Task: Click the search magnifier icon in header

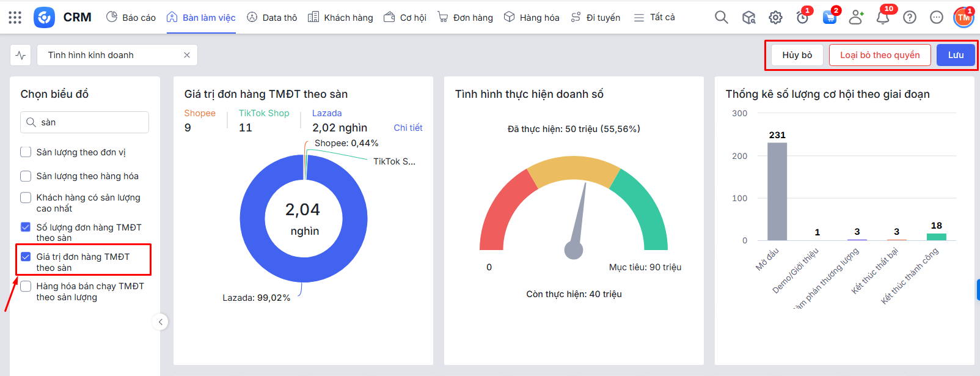Action: [722, 18]
